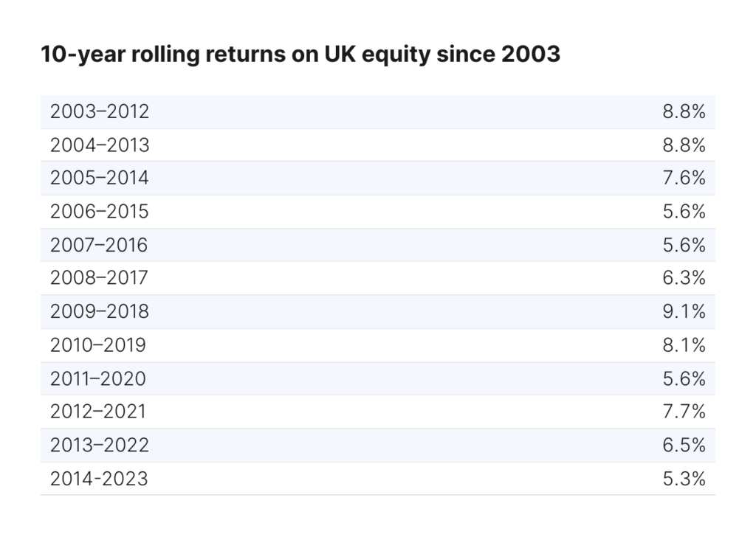756x537 pixels.
Task: Click the table title about UK equity
Action: point(300,55)
